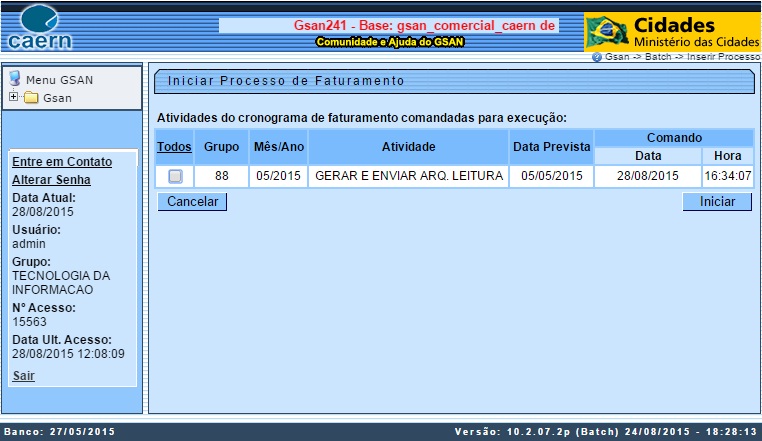Image resolution: width=762 pixels, height=441 pixels.
Task: Click the caern logo
Action: pyautogui.click(x=38, y=28)
